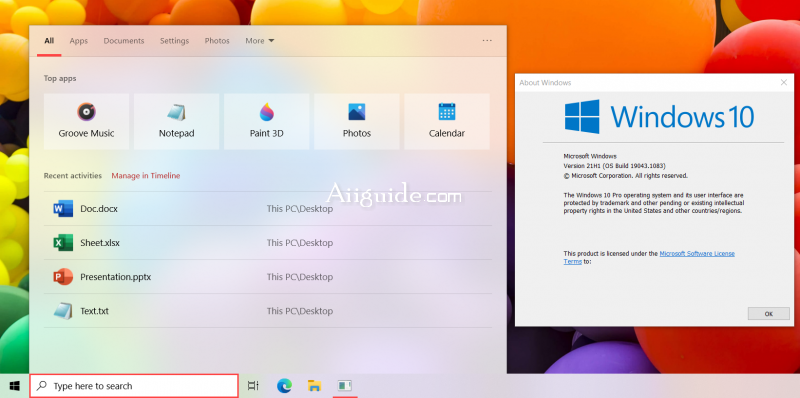Image resolution: width=800 pixels, height=398 pixels.
Task: Click the Windows Start button
Action: click(x=14, y=386)
